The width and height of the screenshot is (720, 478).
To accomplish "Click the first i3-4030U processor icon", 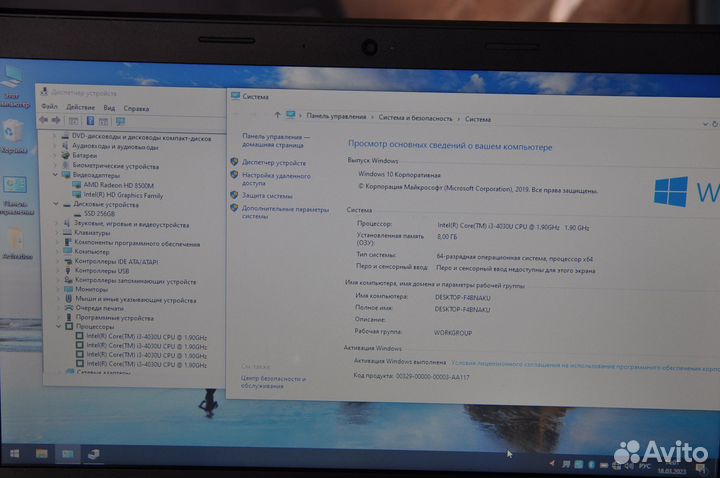I will click(79, 336).
